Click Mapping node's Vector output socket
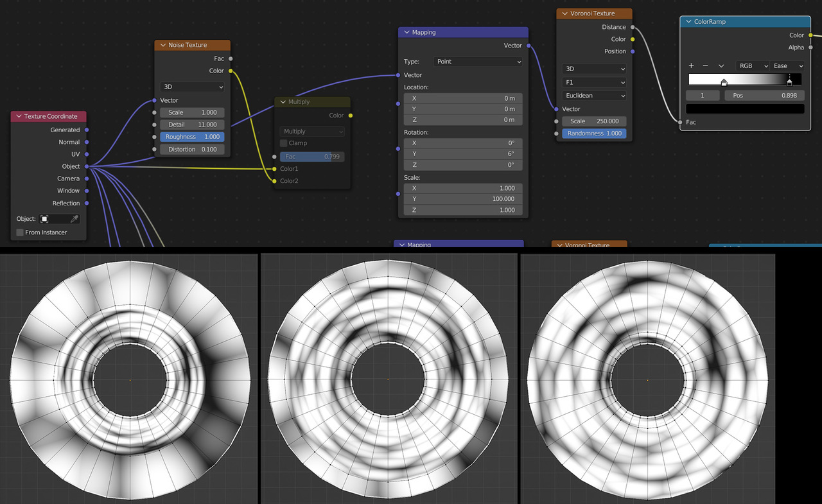The image size is (822, 504). pyautogui.click(x=529, y=46)
